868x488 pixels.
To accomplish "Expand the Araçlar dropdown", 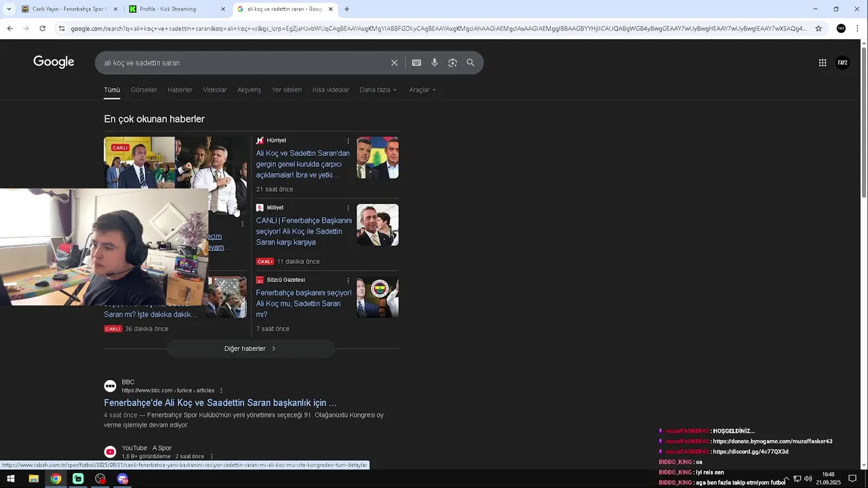I will click(422, 90).
